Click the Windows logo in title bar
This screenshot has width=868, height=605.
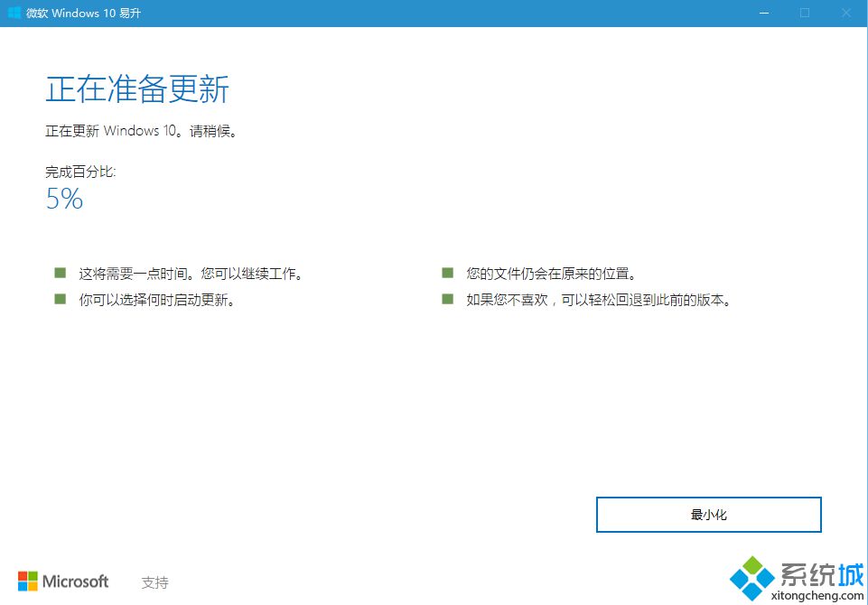coord(14,13)
